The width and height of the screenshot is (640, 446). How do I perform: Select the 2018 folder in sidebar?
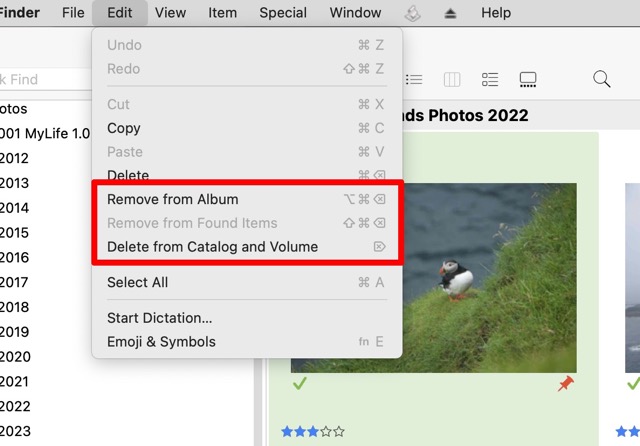point(14,307)
